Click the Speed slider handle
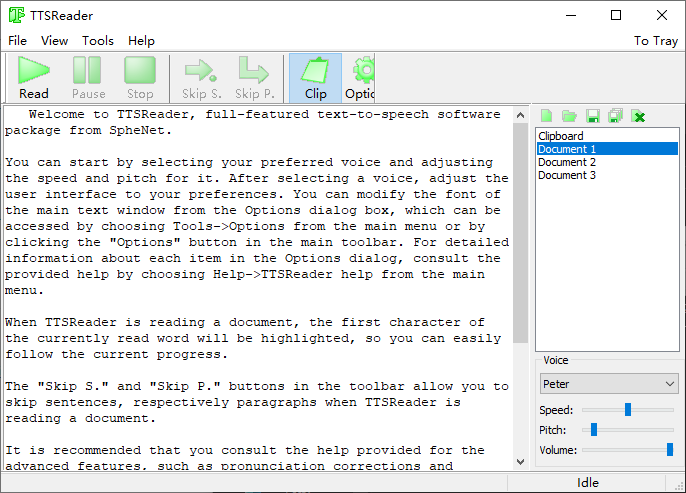 (x=628, y=409)
